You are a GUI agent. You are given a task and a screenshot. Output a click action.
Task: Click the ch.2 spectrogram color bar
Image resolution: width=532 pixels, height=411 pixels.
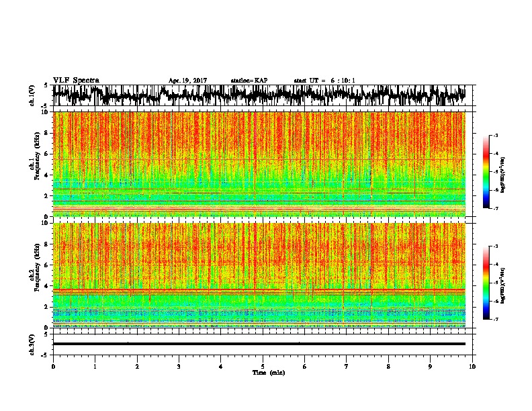tap(486, 283)
